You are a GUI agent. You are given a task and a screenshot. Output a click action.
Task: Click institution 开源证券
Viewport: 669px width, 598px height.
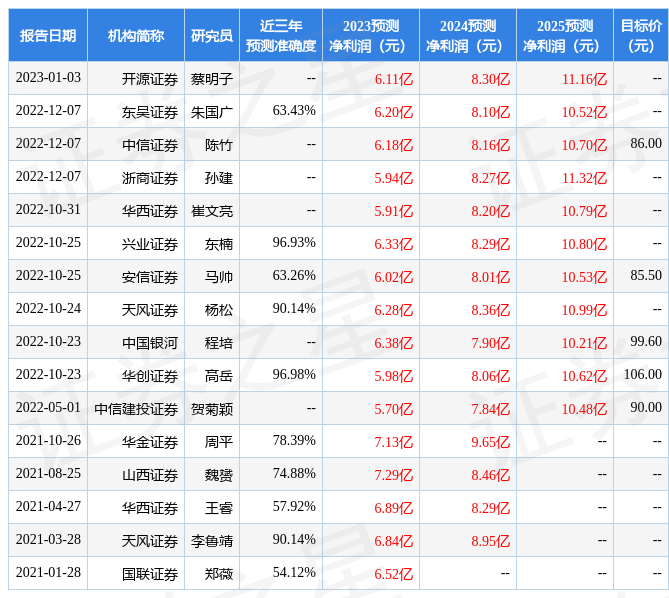point(150,79)
